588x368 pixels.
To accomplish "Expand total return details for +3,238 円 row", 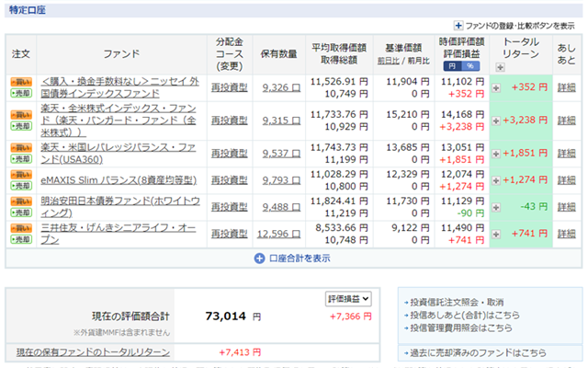I will click(x=497, y=120).
